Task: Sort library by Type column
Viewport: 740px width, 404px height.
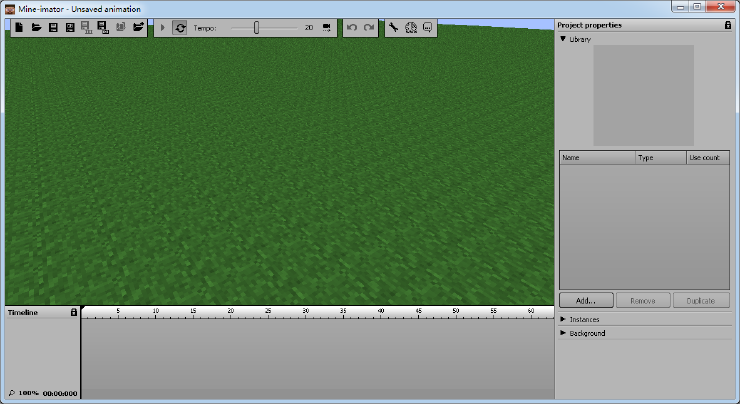Action: point(661,158)
